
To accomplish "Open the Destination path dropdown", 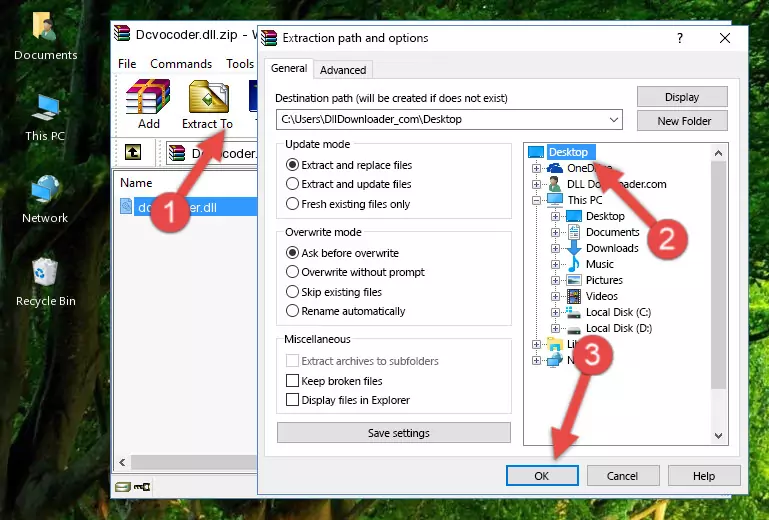I will [x=614, y=119].
